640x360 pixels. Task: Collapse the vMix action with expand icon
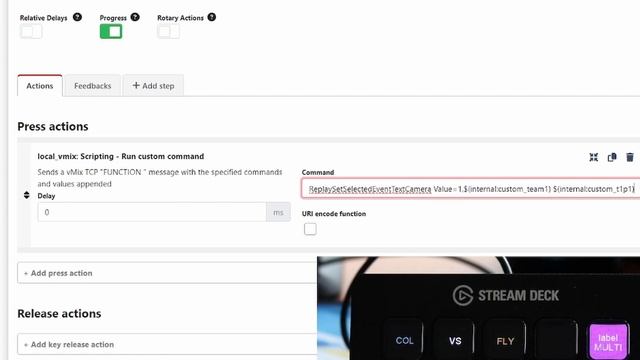point(593,157)
